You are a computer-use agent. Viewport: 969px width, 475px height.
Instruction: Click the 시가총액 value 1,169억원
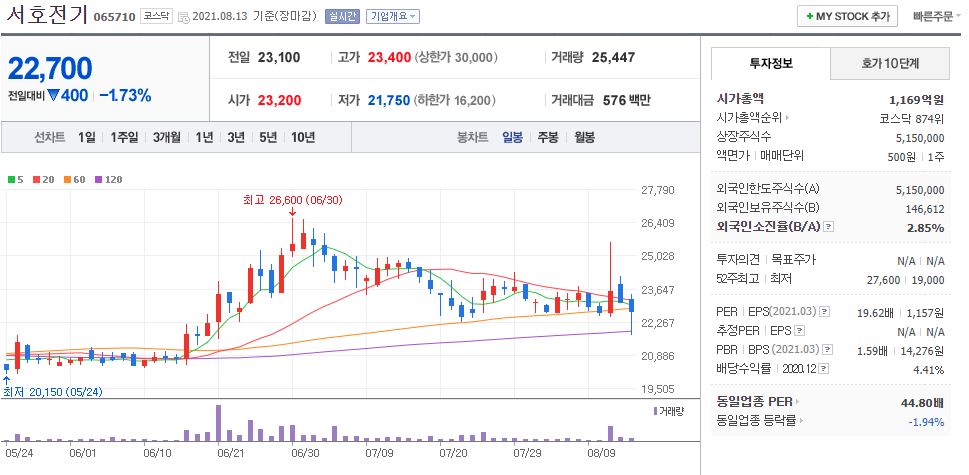[x=917, y=99]
